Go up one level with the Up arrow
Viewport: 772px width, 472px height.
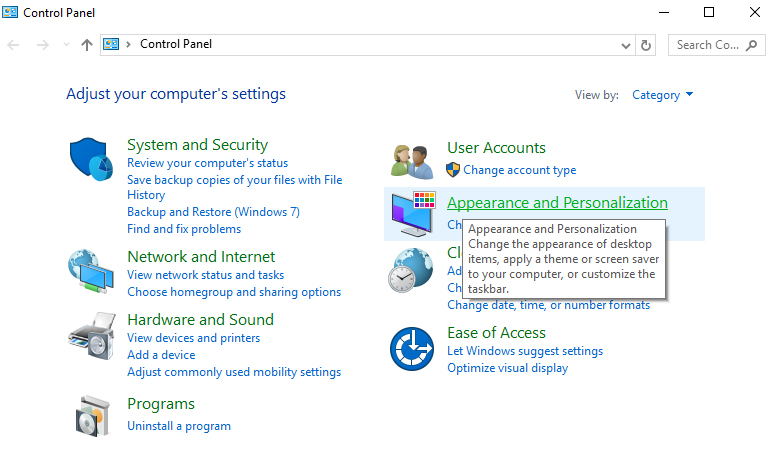click(87, 45)
